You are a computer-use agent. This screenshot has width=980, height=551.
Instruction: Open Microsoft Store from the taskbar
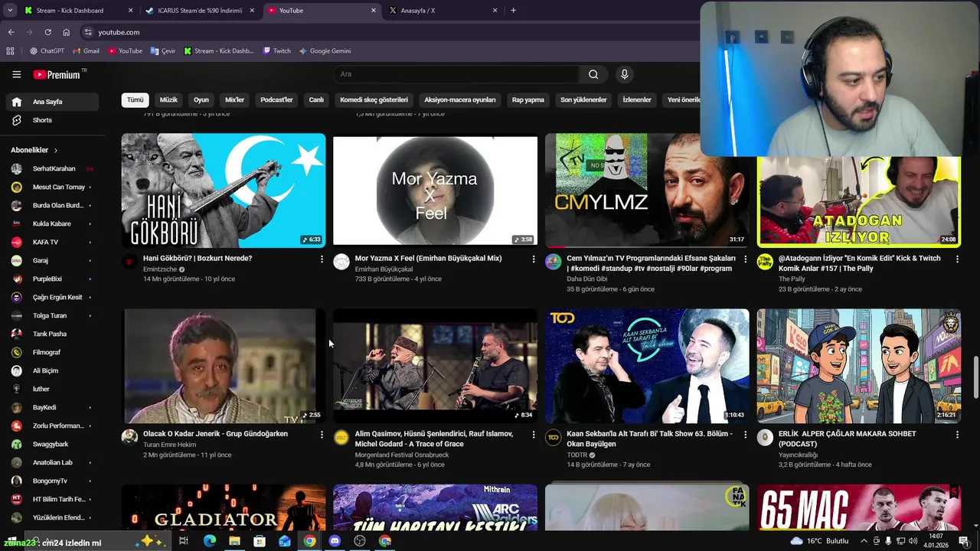[x=260, y=541]
